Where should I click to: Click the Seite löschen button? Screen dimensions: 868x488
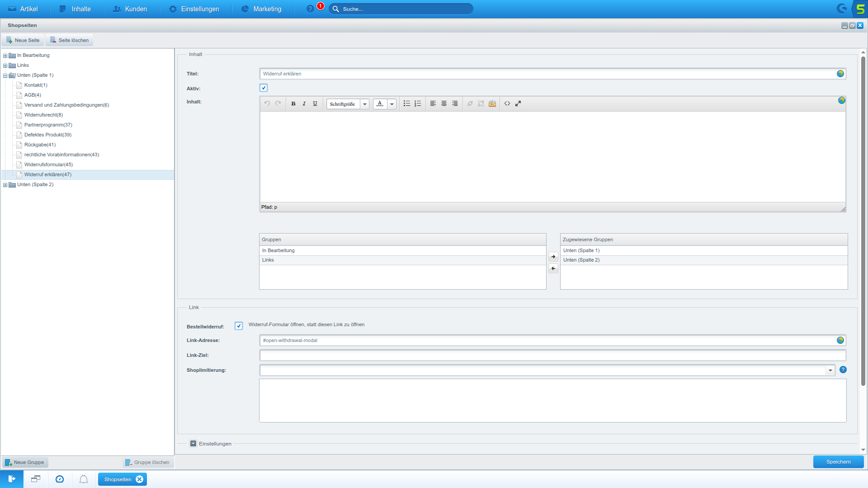click(x=70, y=40)
